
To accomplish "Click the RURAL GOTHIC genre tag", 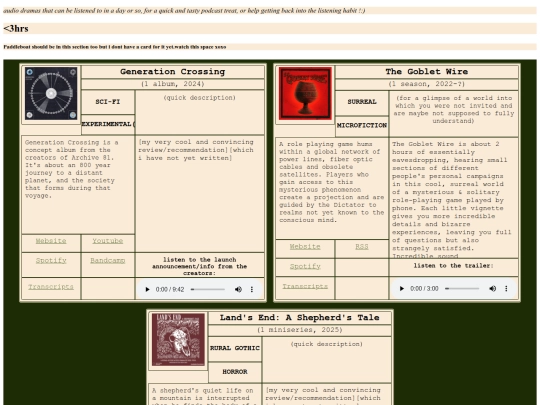I will coord(235,348).
